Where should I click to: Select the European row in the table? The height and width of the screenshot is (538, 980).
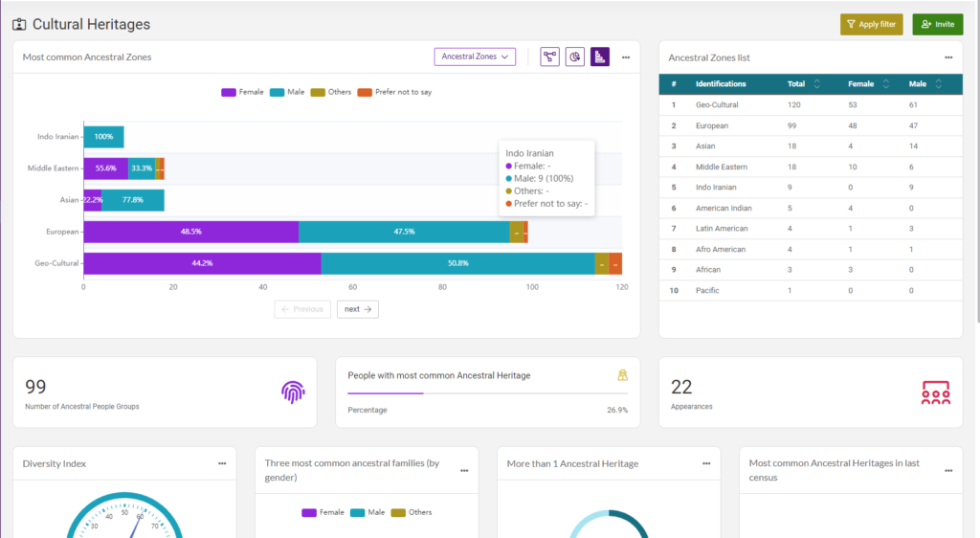tap(811, 125)
